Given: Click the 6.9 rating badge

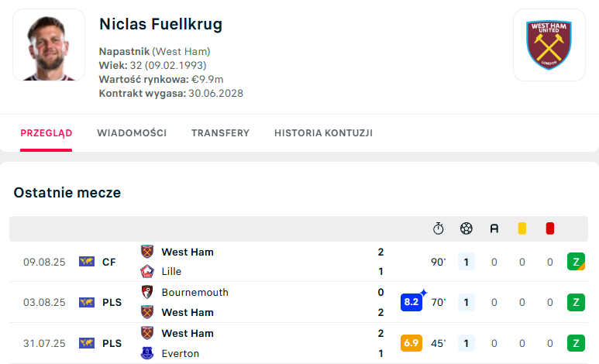Looking at the screenshot, I should pyautogui.click(x=411, y=343).
